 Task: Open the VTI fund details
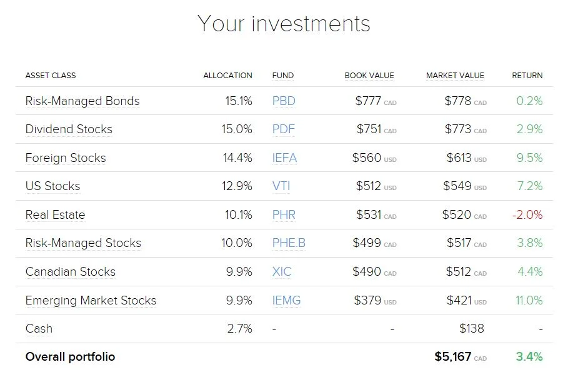[281, 186]
